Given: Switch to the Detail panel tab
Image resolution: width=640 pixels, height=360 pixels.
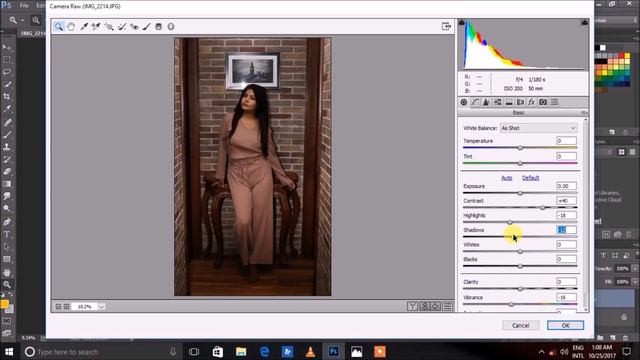Looking at the screenshot, I should (x=486, y=102).
